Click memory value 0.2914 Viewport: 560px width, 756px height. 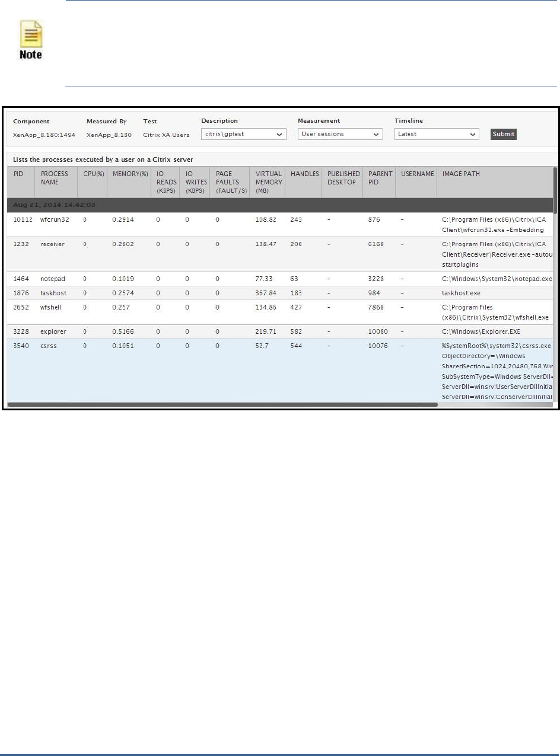(123, 219)
